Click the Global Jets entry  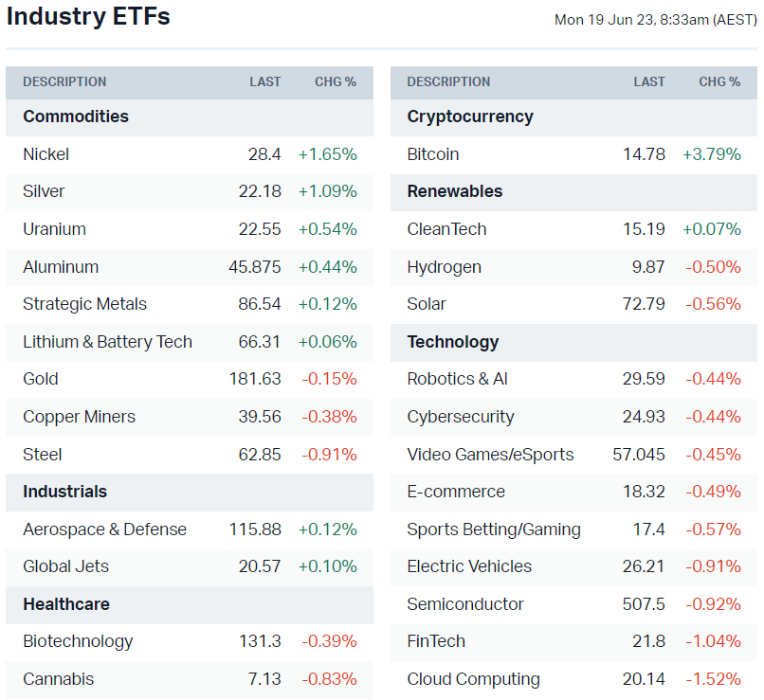[65, 566]
